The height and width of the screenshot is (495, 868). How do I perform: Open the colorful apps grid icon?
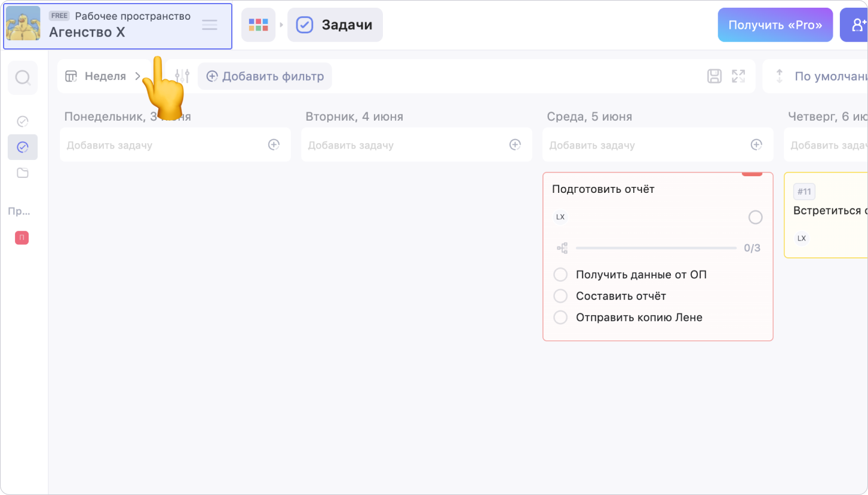click(x=258, y=25)
